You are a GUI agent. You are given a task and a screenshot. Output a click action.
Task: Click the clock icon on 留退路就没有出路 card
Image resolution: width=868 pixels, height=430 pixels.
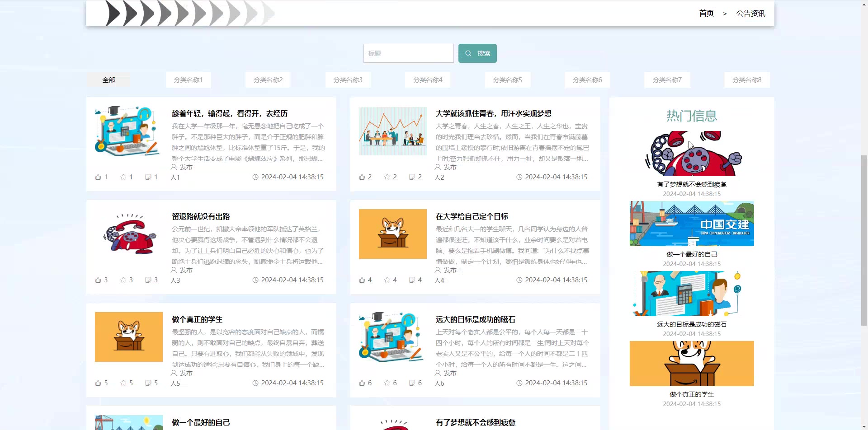point(255,280)
